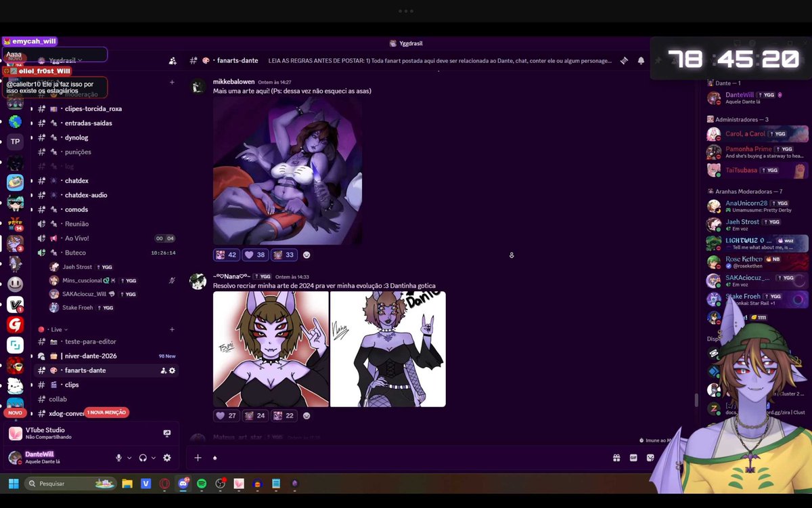Toggle the heart reaction showing 38
The image size is (812, 508).
[254, 255]
